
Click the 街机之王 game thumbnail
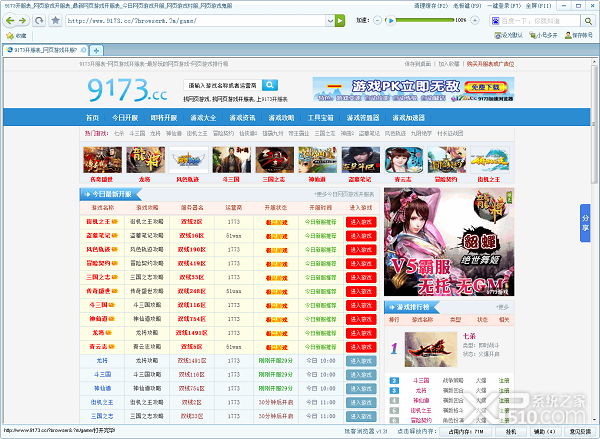pyautogui.click(x=490, y=160)
